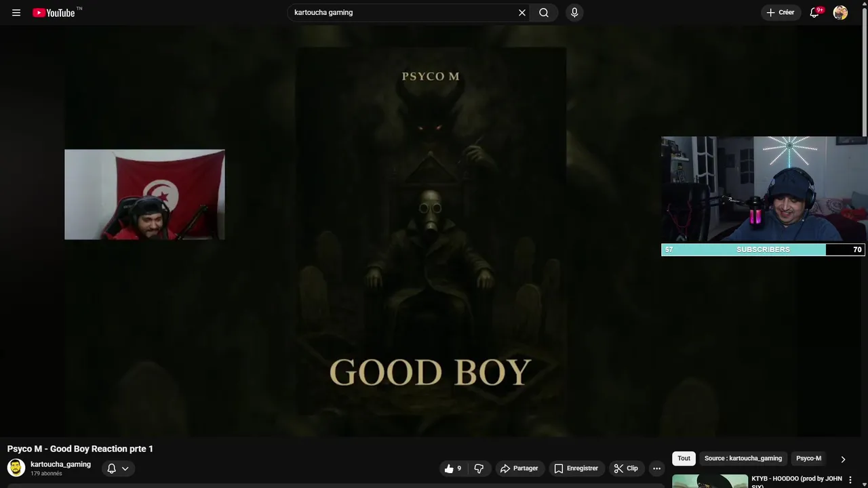Open the three-dot more actions menu
The height and width of the screenshot is (488, 868).
(x=656, y=468)
